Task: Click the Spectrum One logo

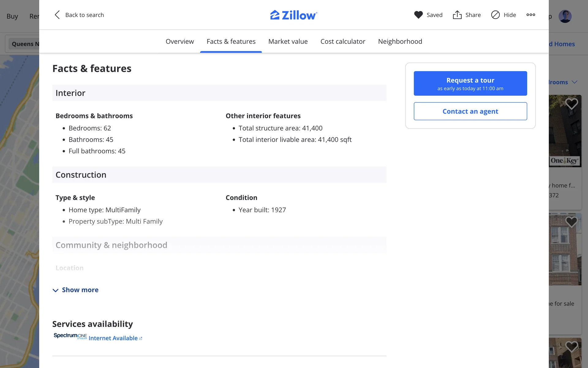Action: [x=70, y=336]
